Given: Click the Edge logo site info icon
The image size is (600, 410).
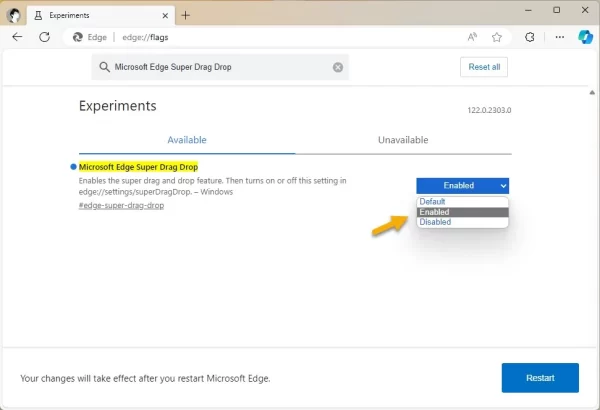Looking at the screenshot, I should coord(78,37).
